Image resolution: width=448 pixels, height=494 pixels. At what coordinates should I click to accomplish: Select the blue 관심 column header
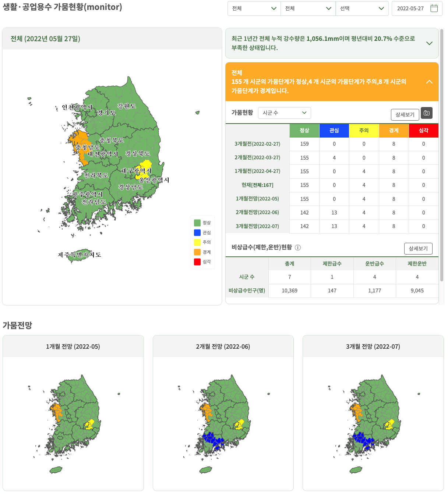point(334,131)
